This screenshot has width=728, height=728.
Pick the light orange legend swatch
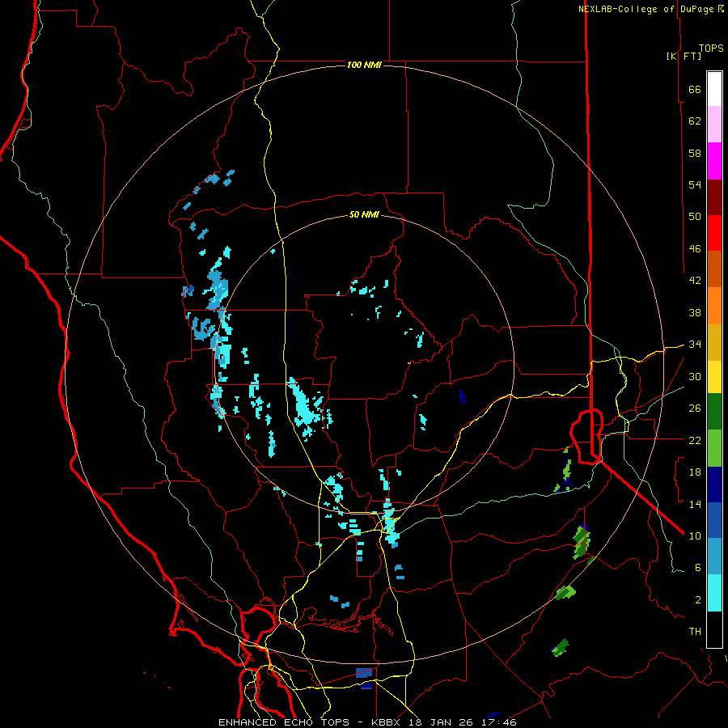(x=714, y=306)
